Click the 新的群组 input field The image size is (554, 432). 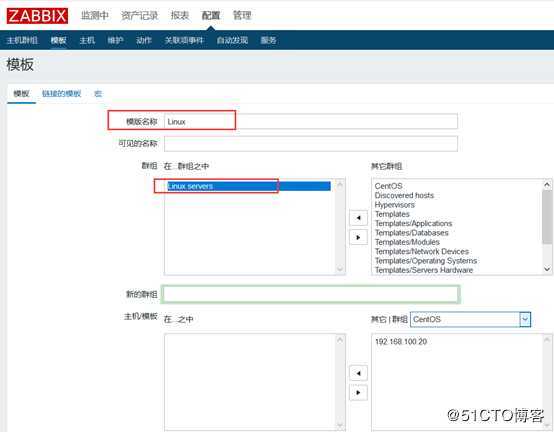(x=311, y=294)
